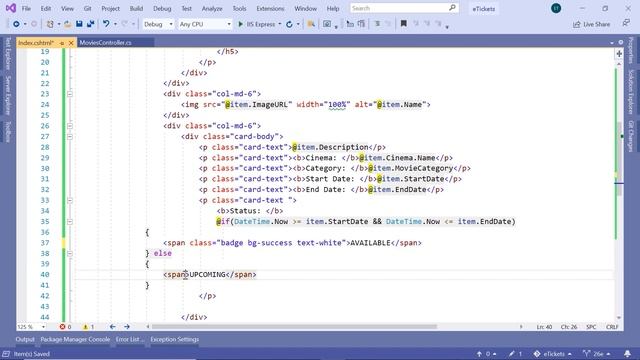Click the split editor plus icon
Screen dimensions: 640x360
(619, 54)
